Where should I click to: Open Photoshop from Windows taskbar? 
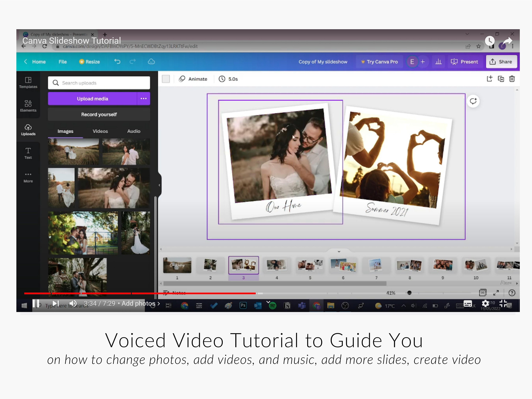pyautogui.click(x=243, y=305)
